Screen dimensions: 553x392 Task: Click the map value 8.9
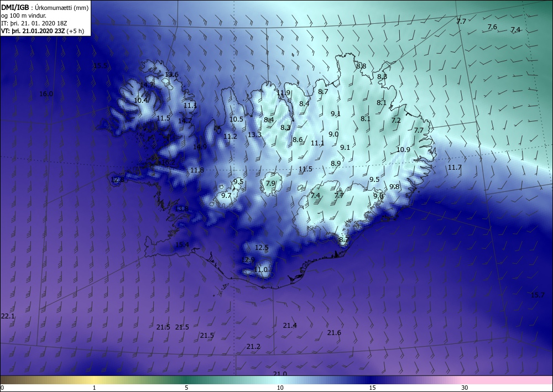[336, 164]
